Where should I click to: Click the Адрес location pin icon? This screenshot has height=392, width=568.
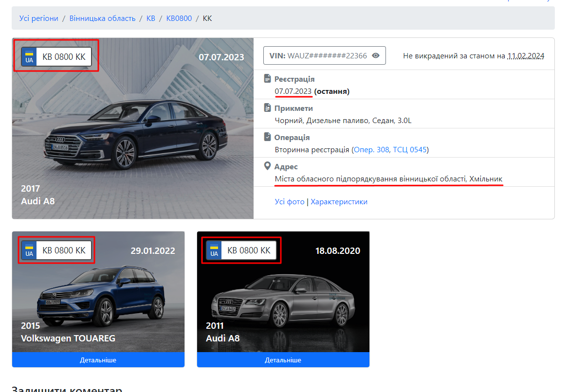point(267,166)
